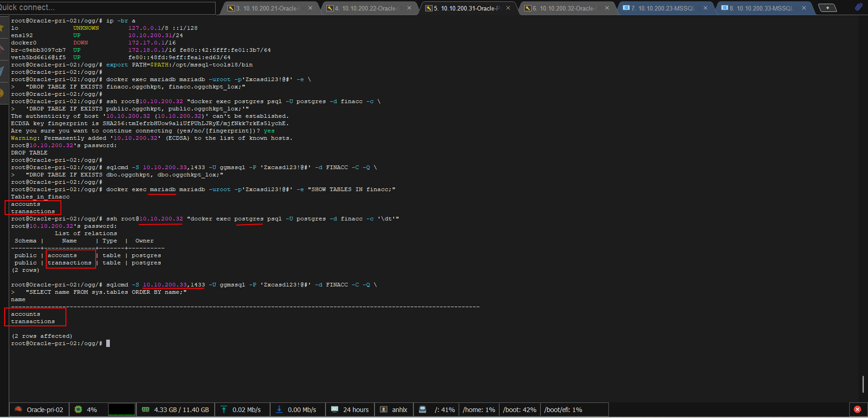Click the '(2 rows affected)' output line
Viewport: 868px width, 418px height.
point(42,336)
